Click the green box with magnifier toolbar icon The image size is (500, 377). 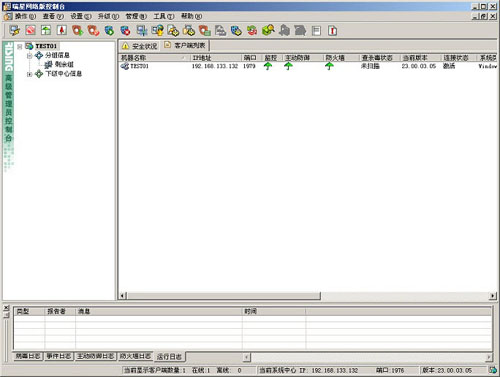click(268, 31)
